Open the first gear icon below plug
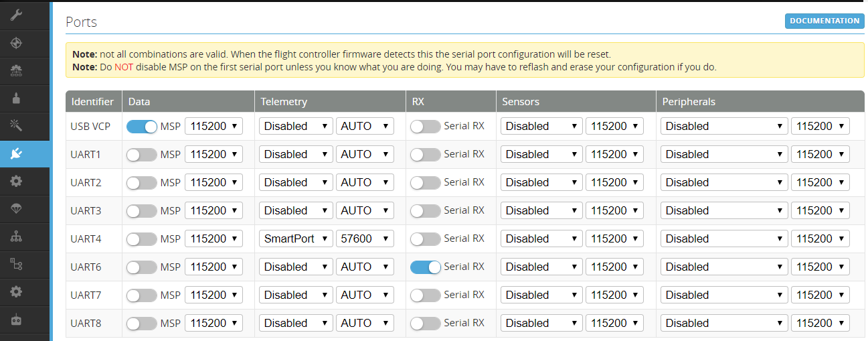Viewport: 868px width, 341px height. click(17, 181)
